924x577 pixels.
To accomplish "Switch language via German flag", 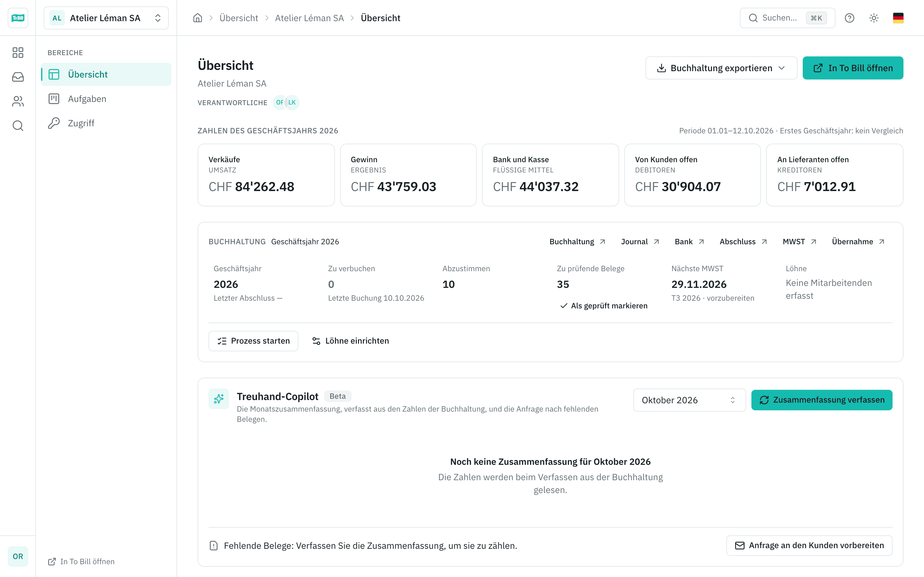I will click(x=898, y=18).
